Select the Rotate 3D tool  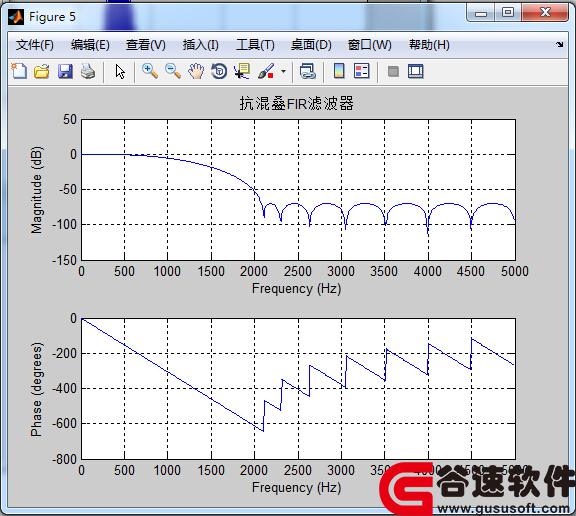click(219, 71)
